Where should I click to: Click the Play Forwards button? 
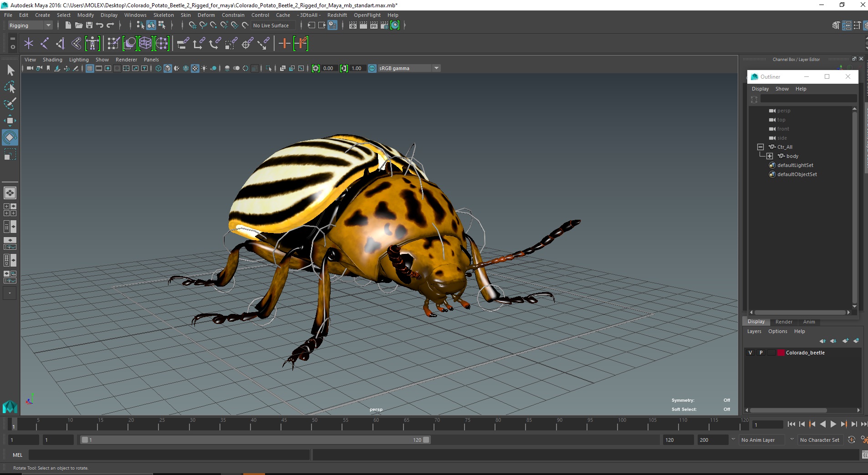point(833,424)
